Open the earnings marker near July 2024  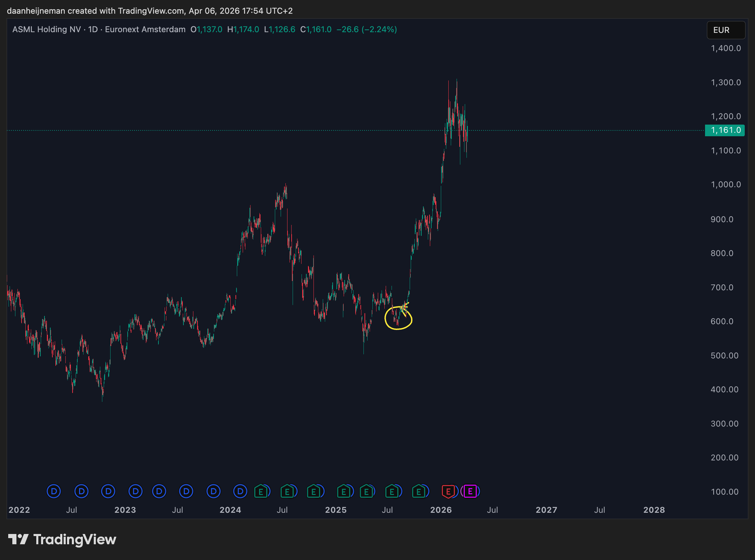(x=287, y=492)
